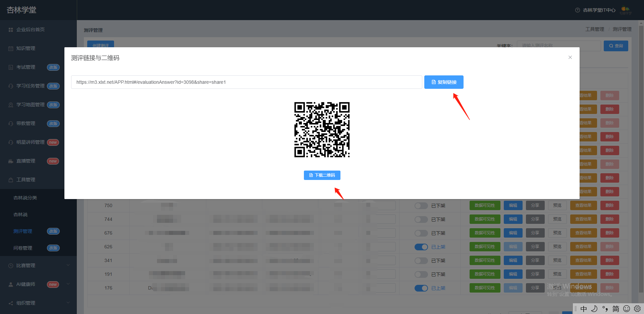Toggle the shelf switch for row 750
644x314 pixels.
pos(421,206)
